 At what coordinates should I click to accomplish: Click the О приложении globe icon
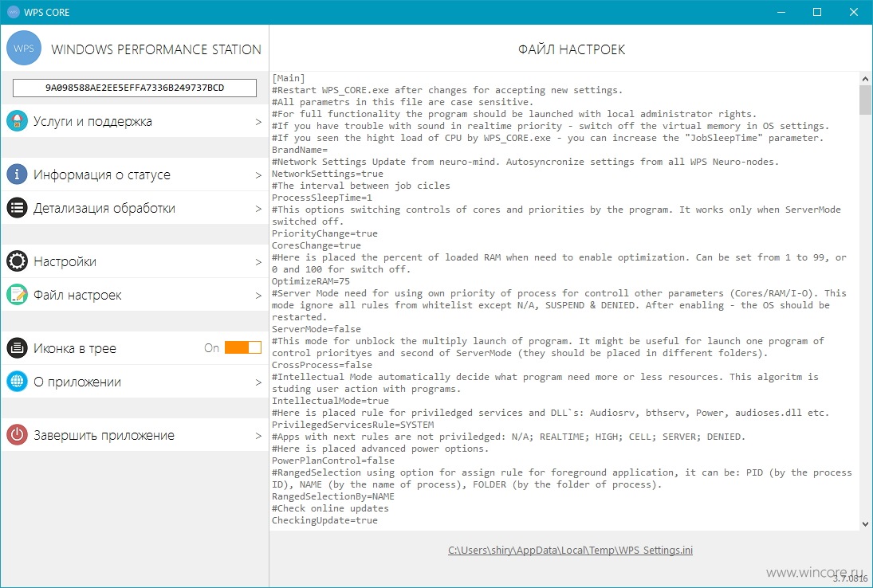pos(18,381)
